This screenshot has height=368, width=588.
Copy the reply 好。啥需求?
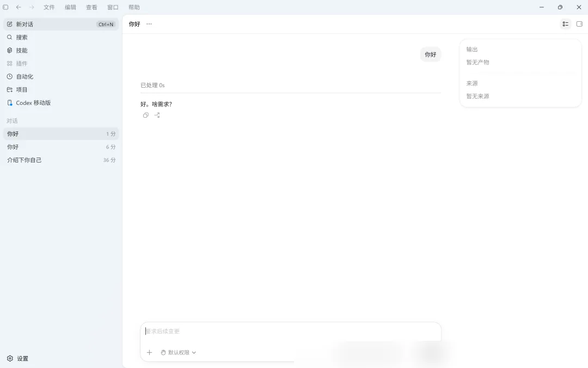[146, 115]
